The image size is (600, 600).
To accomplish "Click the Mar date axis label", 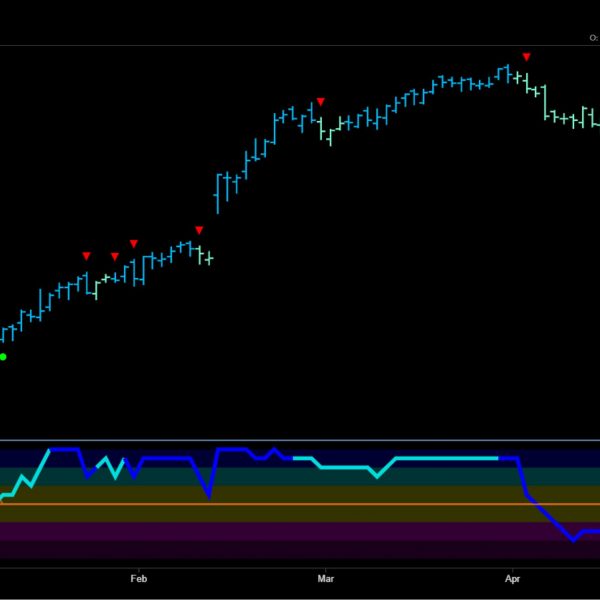I will 326,579.
